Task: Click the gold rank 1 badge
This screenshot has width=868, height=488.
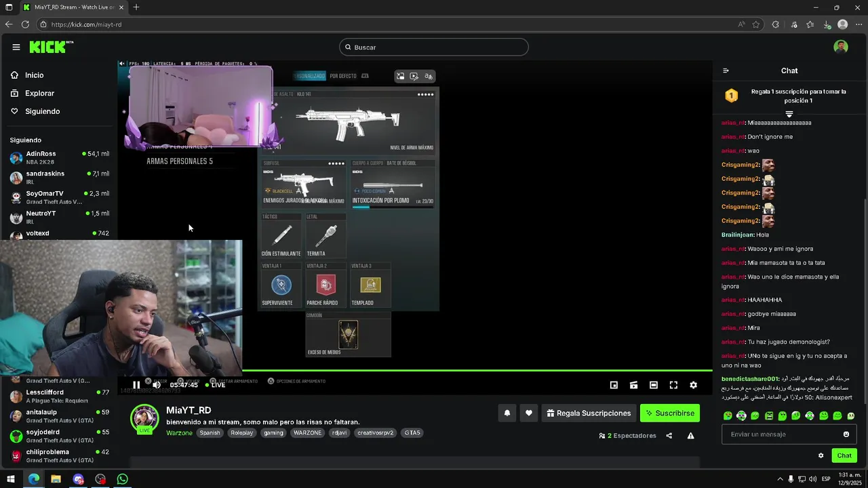Action: [731, 96]
